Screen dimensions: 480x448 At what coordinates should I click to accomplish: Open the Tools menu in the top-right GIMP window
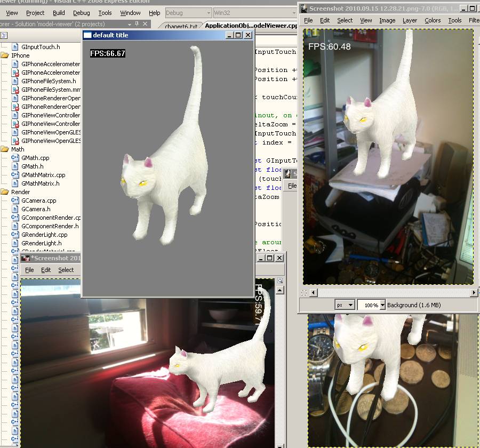[x=455, y=20]
